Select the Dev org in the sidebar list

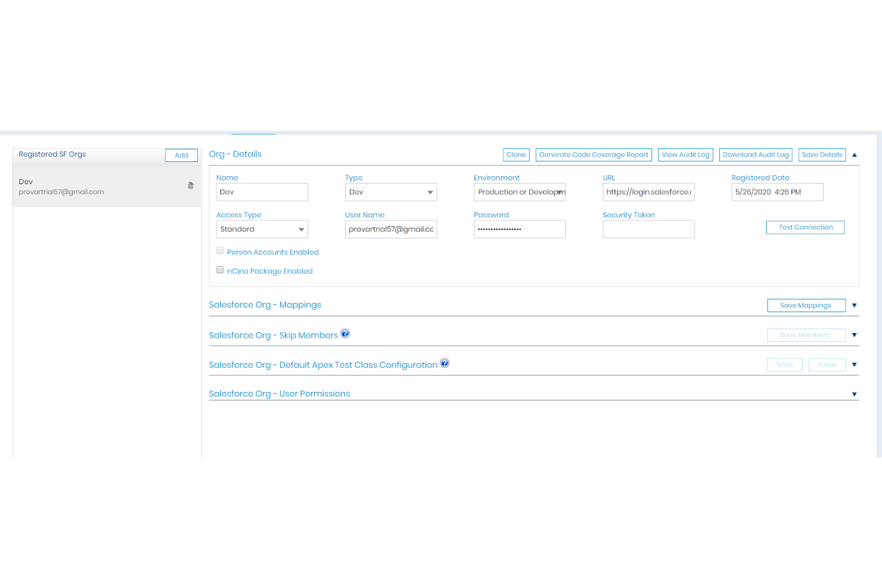[x=72, y=186]
